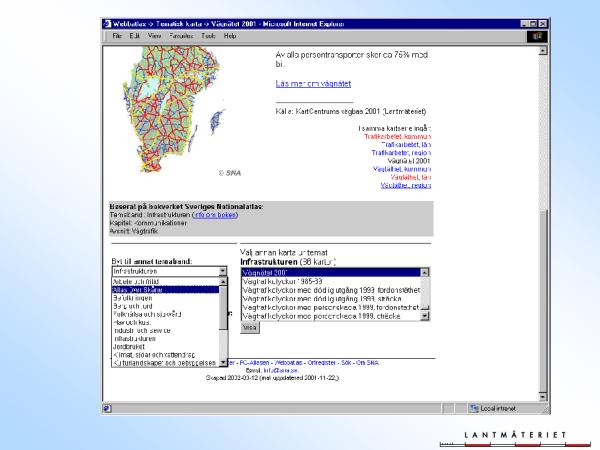Image resolution: width=600 pixels, height=450 pixels.
Task: Open the File menu
Action: coord(117,36)
